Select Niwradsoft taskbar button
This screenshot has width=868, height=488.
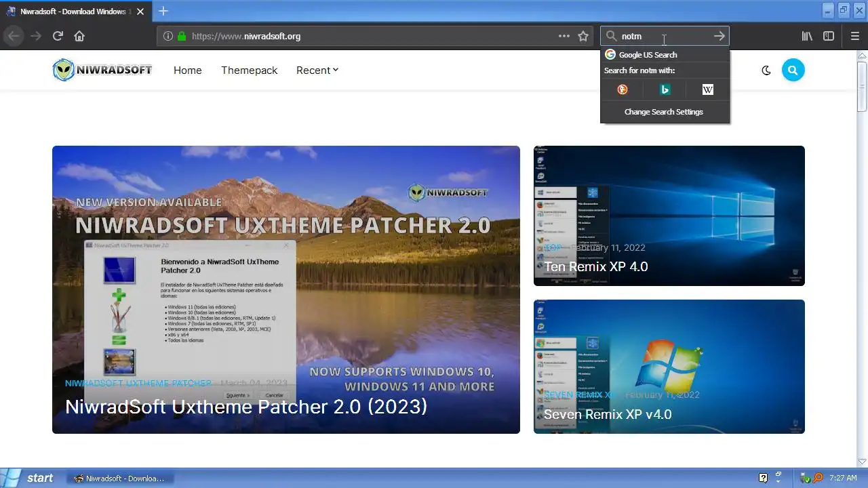[x=120, y=479]
